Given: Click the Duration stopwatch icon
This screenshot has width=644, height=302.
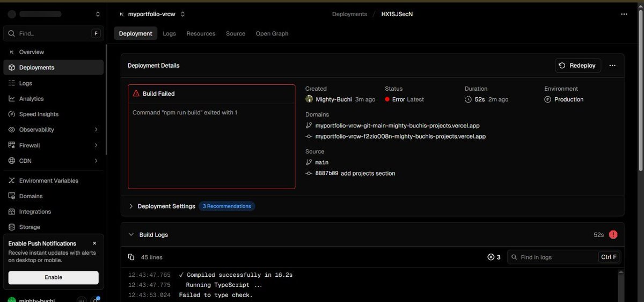Looking at the screenshot, I should coord(469,99).
